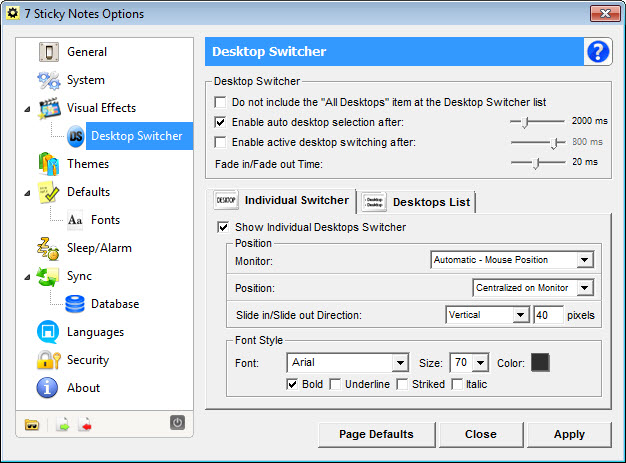Image resolution: width=626 pixels, height=463 pixels.
Task: Click the System gears icon
Action: pos(49,80)
